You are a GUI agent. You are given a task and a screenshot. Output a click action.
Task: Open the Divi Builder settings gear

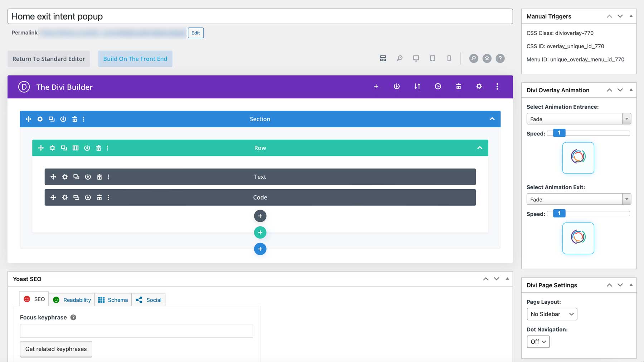(x=479, y=86)
